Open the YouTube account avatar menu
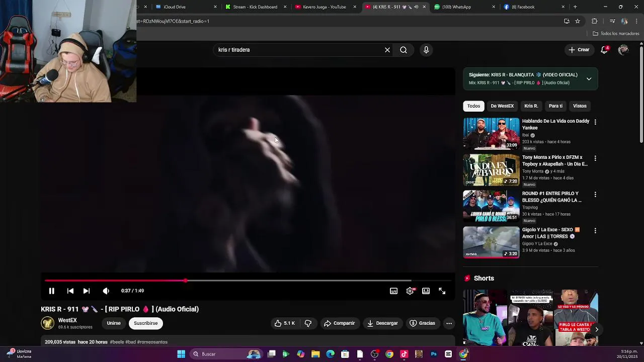The image size is (644, 362). pos(623,50)
